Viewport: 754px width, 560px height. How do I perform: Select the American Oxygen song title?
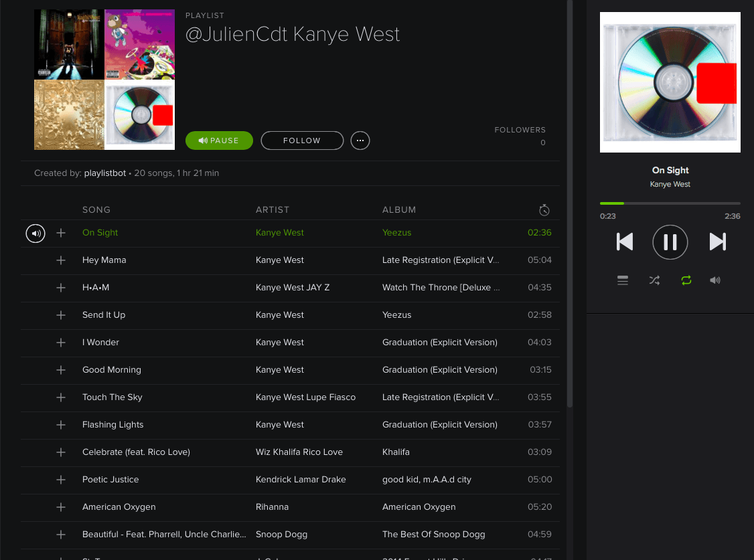tap(119, 507)
